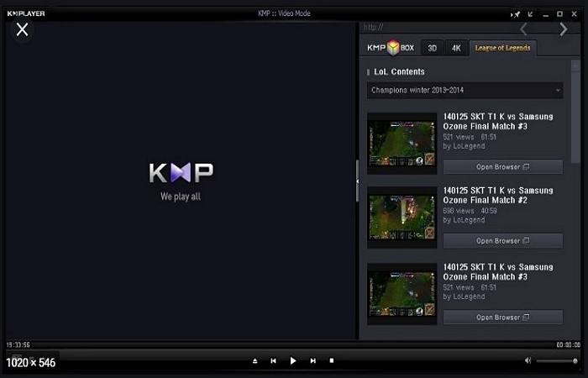
Task: Start playback with the Play button
Action: [x=293, y=360]
